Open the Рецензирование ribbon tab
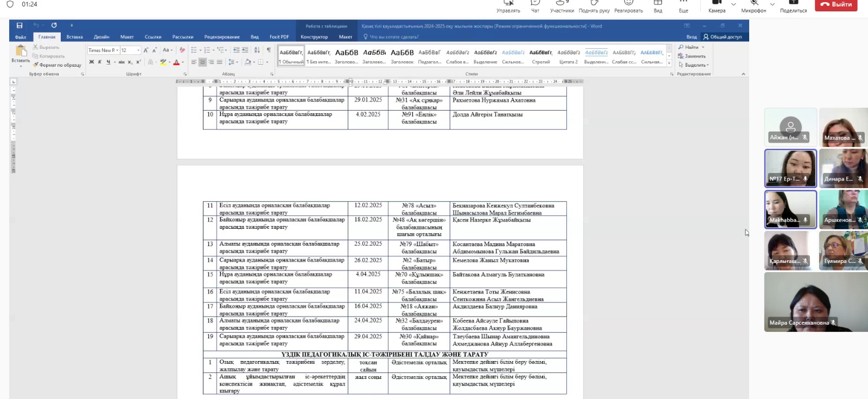The height and width of the screenshot is (399, 868). click(x=222, y=37)
